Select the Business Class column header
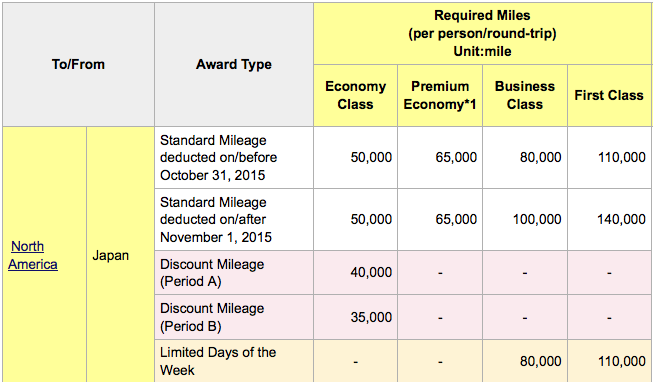The height and width of the screenshot is (382, 653). tap(525, 95)
